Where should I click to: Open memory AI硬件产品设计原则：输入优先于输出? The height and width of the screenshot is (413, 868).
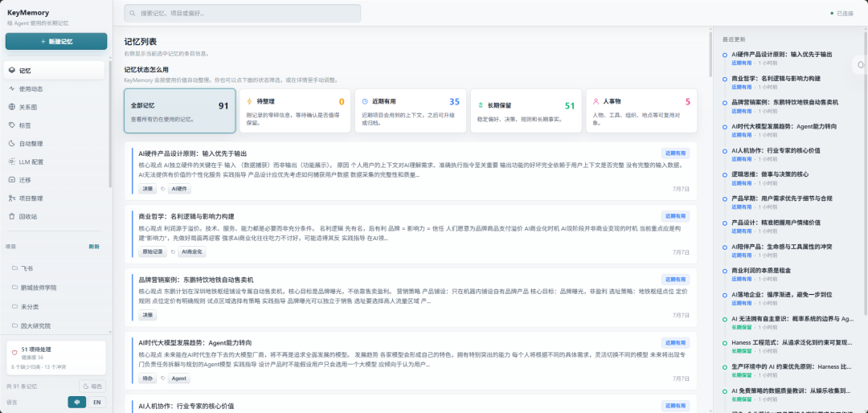click(193, 153)
